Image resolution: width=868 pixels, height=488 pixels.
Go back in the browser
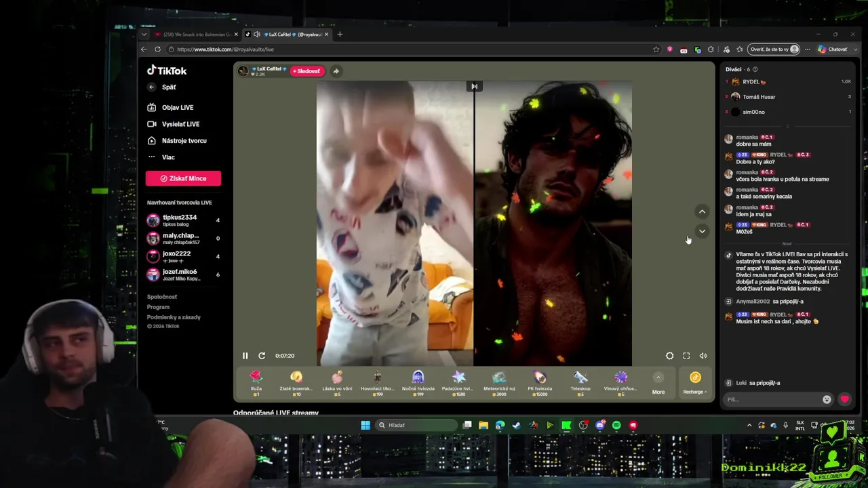(x=144, y=49)
